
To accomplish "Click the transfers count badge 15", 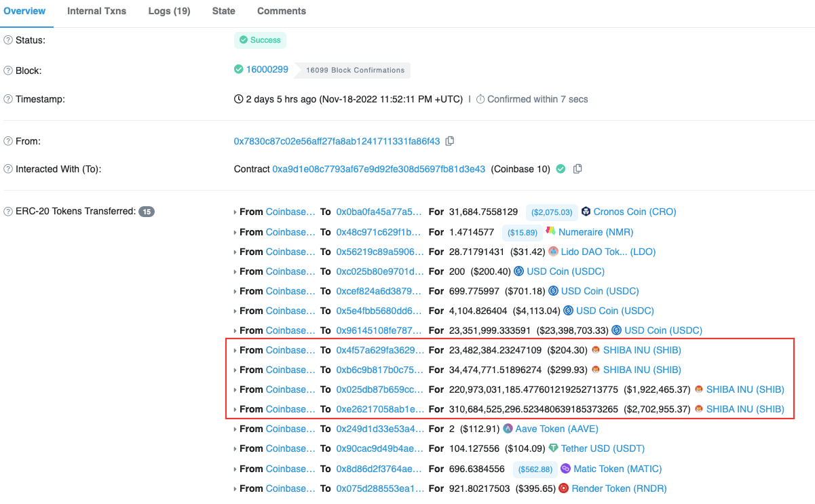I will (147, 212).
